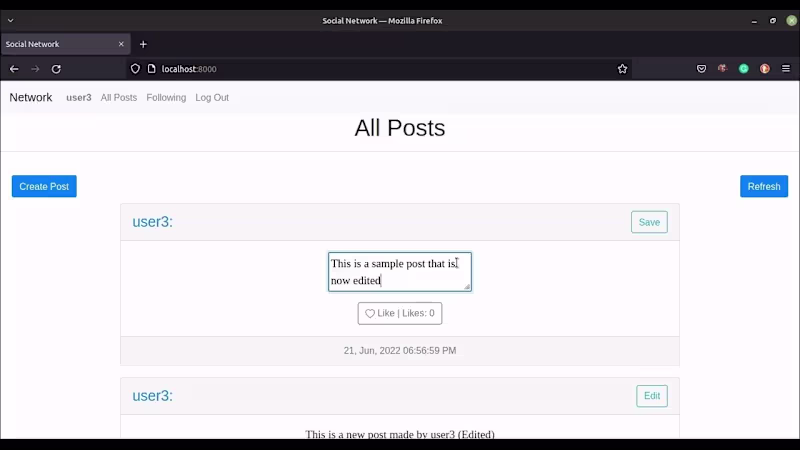
Task: Open the Network brand link
Action: pos(31,97)
